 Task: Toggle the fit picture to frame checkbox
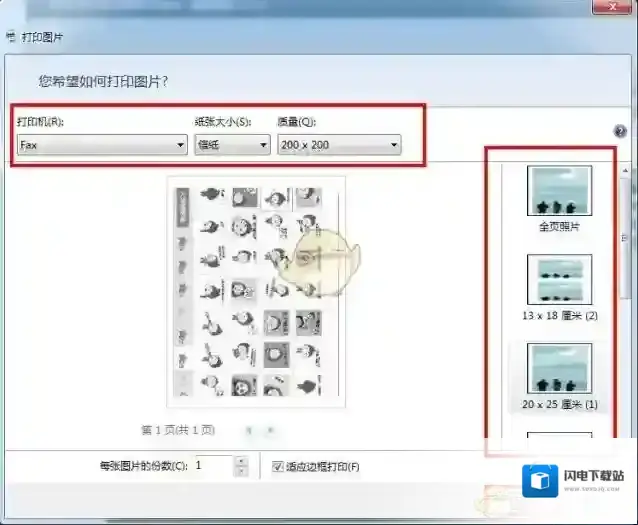click(x=277, y=466)
